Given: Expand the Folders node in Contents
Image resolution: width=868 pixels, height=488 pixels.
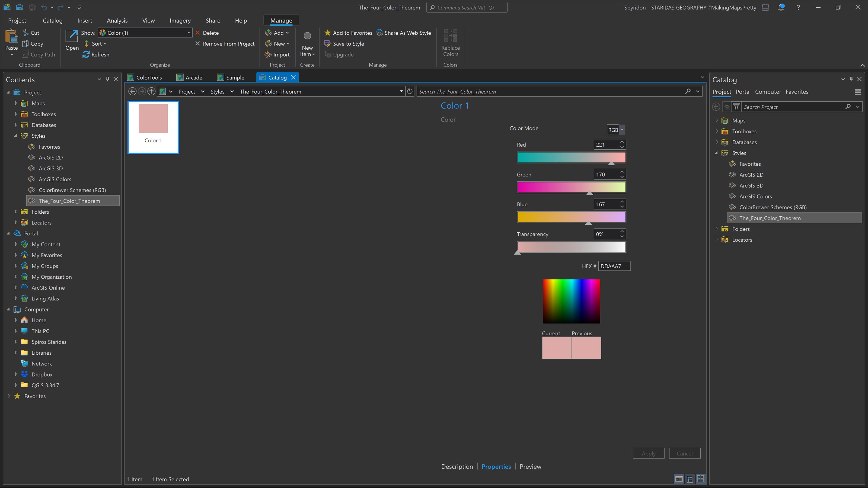Looking at the screenshot, I should pyautogui.click(x=16, y=211).
